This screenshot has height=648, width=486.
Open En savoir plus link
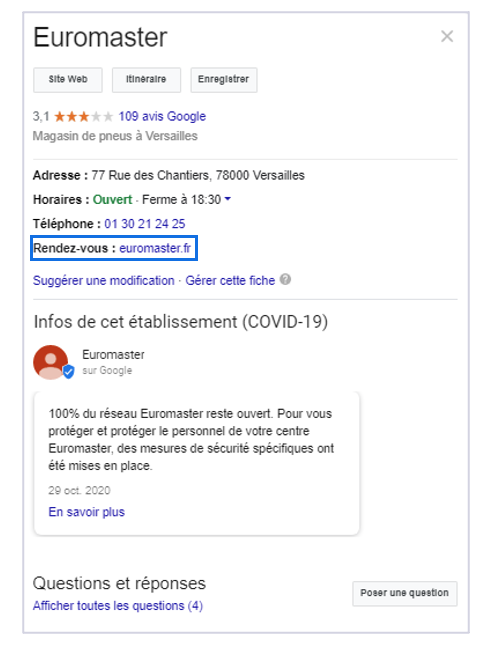(86, 512)
